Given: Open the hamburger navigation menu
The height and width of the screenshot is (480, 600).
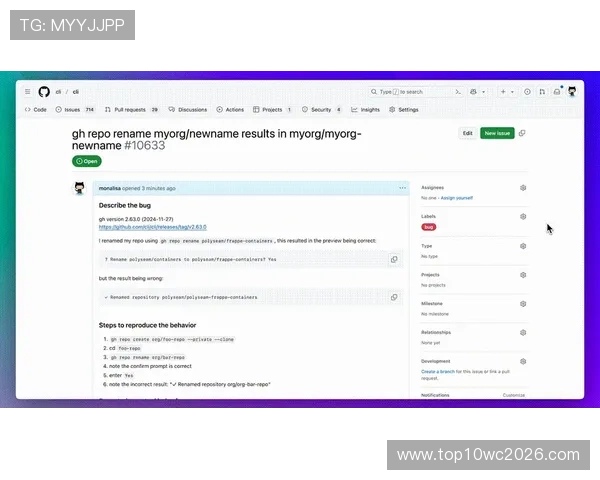Looking at the screenshot, I should pyautogui.click(x=28, y=92).
